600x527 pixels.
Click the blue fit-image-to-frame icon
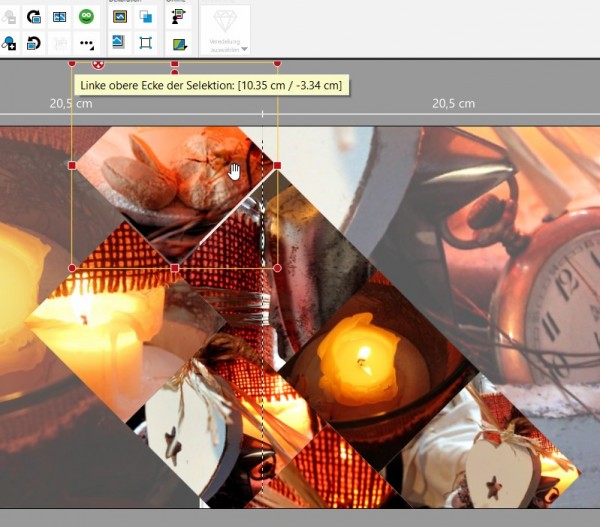pyautogui.click(x=59, y=17)
